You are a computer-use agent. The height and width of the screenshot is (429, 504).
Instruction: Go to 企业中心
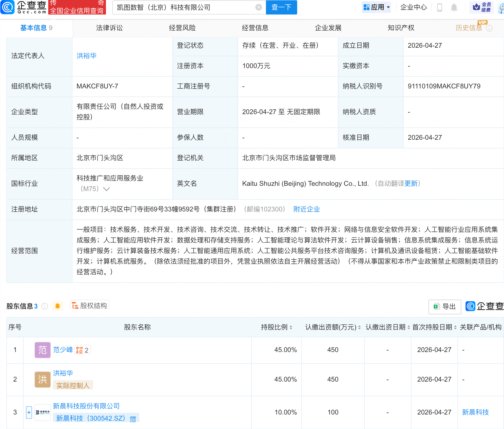point(413,7)
